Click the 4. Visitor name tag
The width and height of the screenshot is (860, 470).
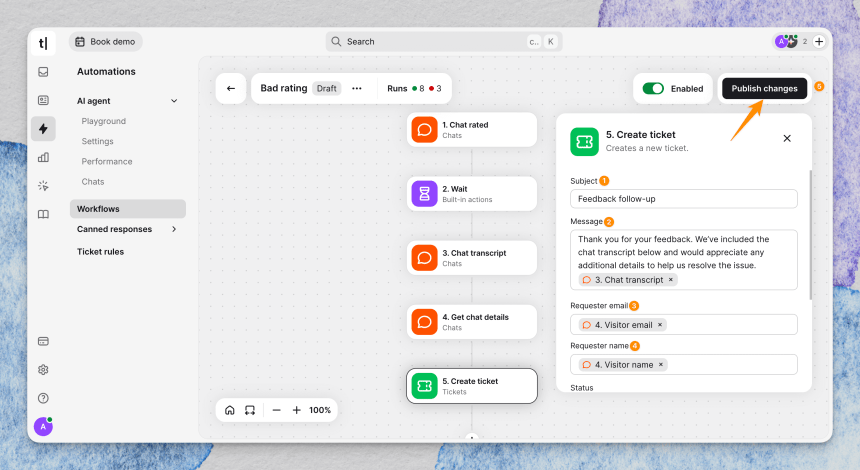click(x=623, y=365)
